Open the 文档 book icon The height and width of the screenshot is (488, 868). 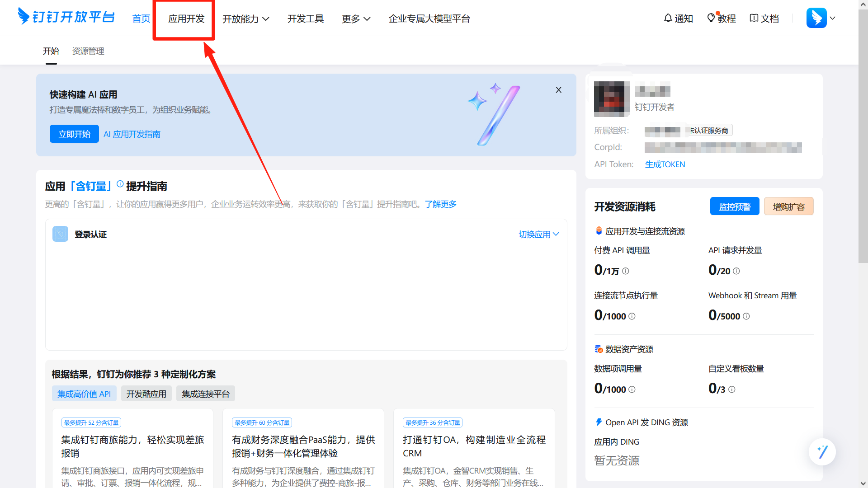[754, 18]
